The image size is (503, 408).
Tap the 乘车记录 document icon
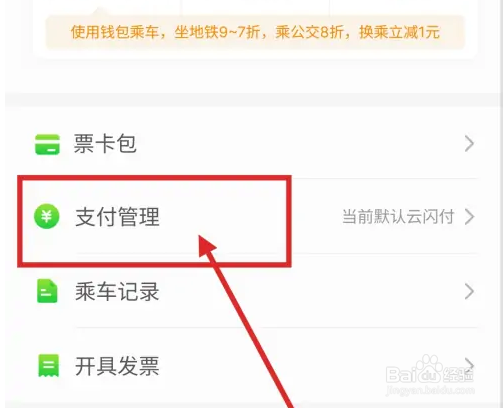point(47,291)
